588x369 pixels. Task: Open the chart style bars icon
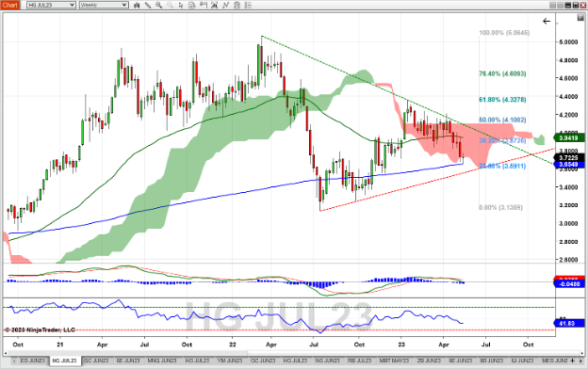tap(137, 5)
